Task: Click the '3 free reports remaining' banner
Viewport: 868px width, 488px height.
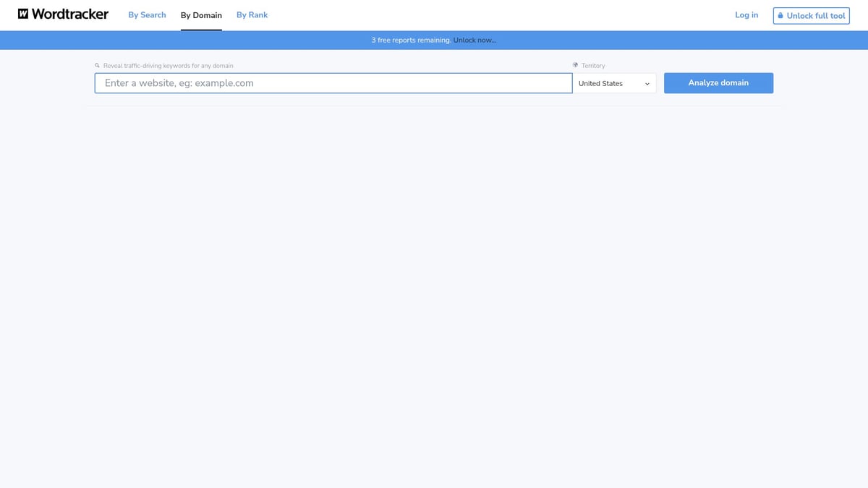Action: (x=411, y=40)
